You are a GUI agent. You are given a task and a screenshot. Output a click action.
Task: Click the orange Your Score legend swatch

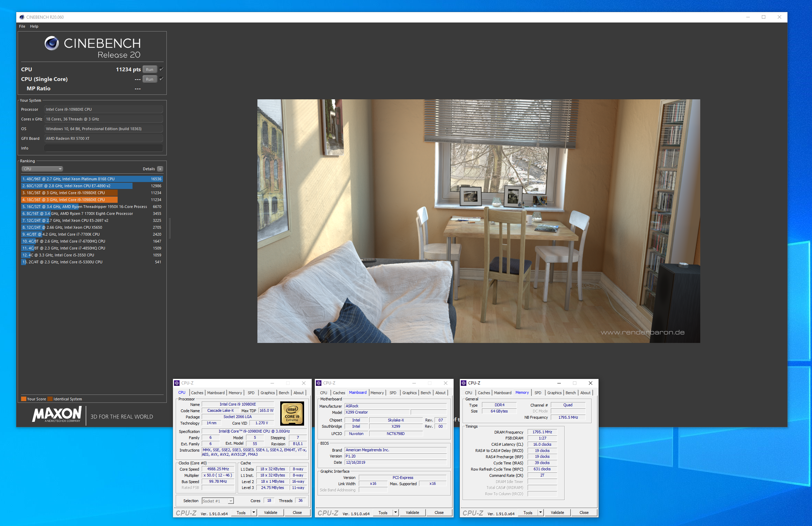click(x=24, y=399)
